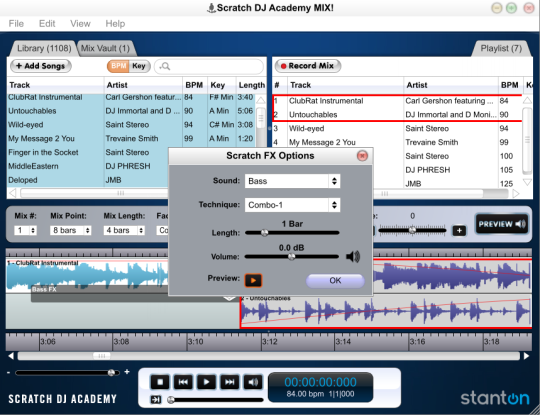Open the Edit menu
This screenshot has width=540, height=415.
[x=47, y=24]
